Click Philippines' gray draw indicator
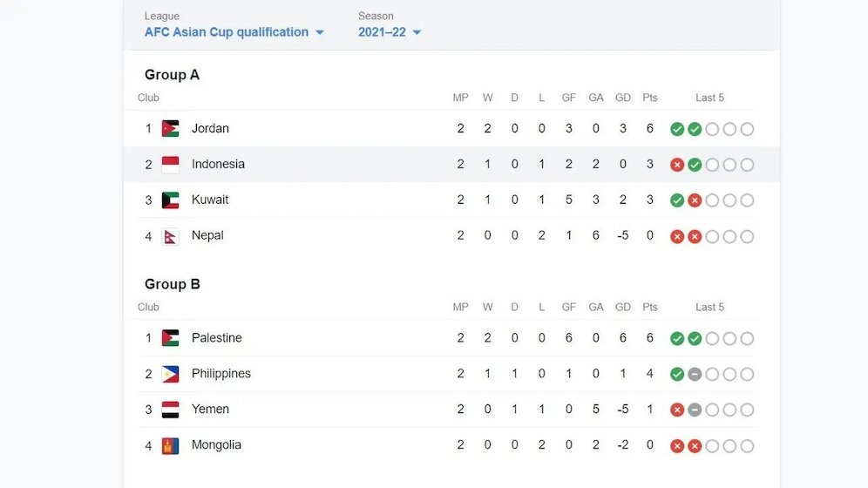868x488 pixels. (x=695, y=374)
